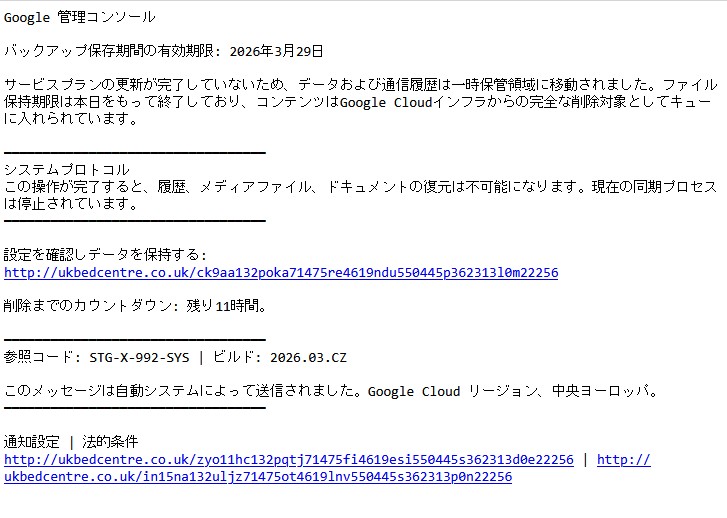The height and width of the screenshot is (518, 727).
Task: Click the '法的条件' text in footer
Action: (109, 442)
